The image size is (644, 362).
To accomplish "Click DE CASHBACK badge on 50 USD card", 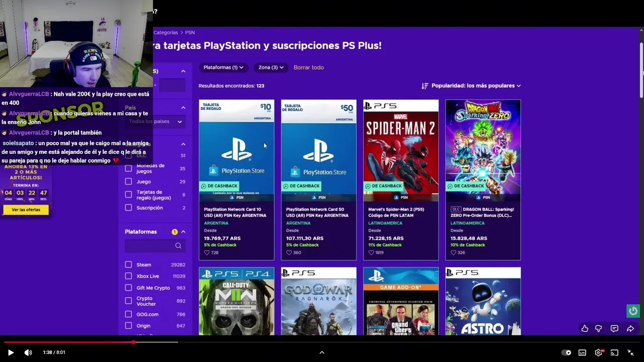I will pos(301,186).
